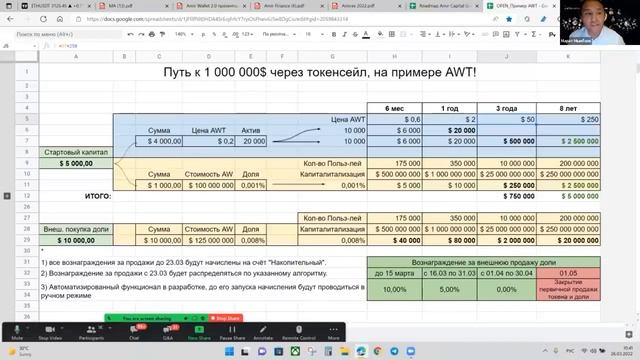Click Mute in Zoom toolbar
The height and width of the screenshot is (360, 640).
click(x=17, y=332)
